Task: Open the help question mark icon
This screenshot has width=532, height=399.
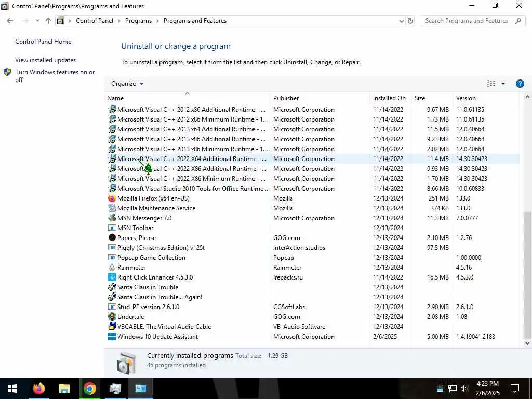Action: click(520, 84)
